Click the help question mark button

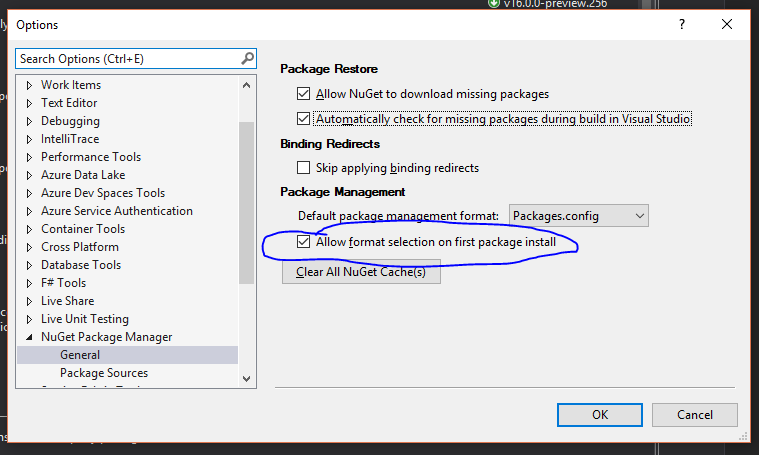pyautogui.click(x=682, y=24)
